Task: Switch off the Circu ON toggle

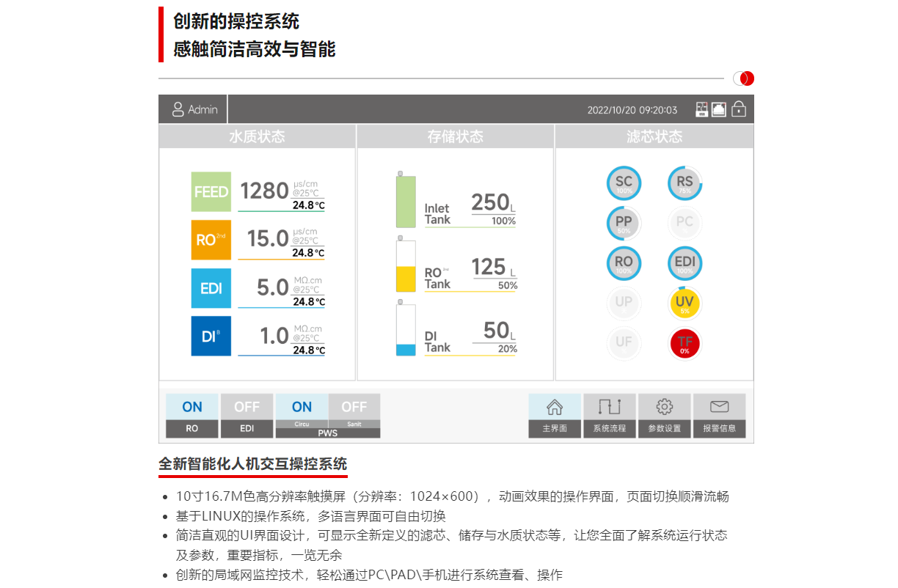Action: tap(302, 406)
